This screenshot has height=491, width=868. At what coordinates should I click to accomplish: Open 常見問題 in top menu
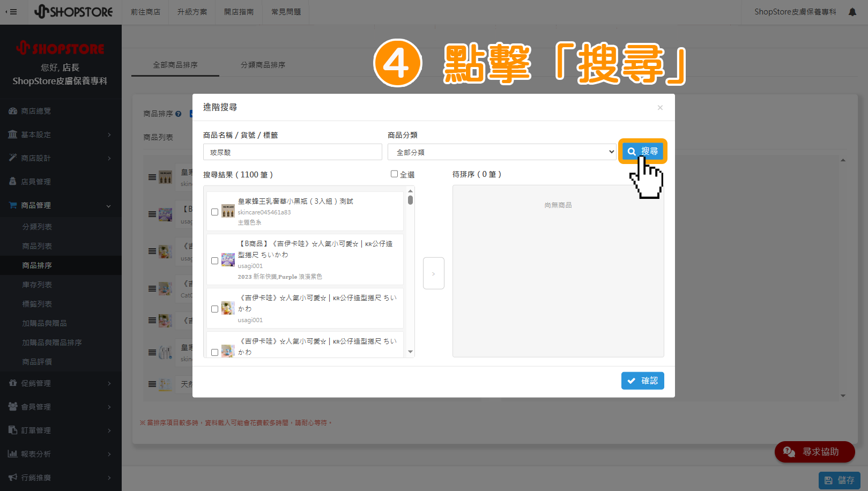click(286, 12)
